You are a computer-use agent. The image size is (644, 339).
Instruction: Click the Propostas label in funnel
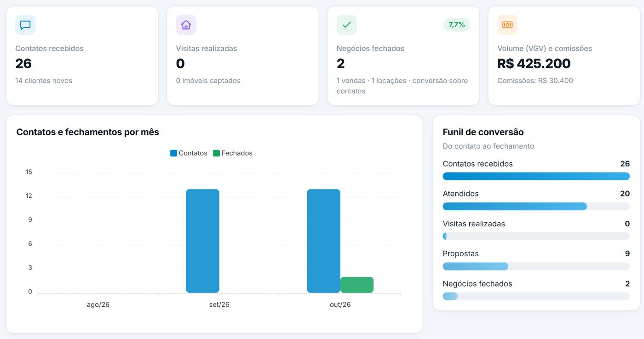click(460, 253)
